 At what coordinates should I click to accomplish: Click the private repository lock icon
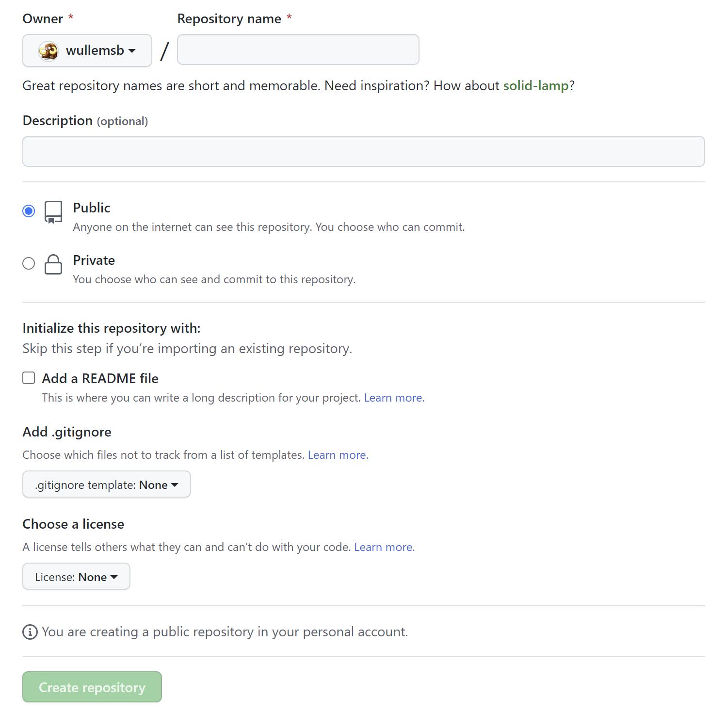click(53, 264)
